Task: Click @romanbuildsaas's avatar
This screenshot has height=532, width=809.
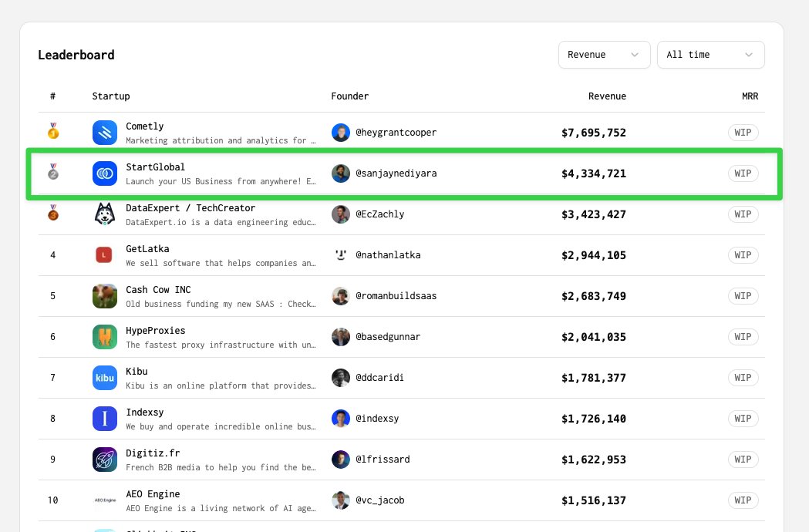Action: [x=341, y=295]
